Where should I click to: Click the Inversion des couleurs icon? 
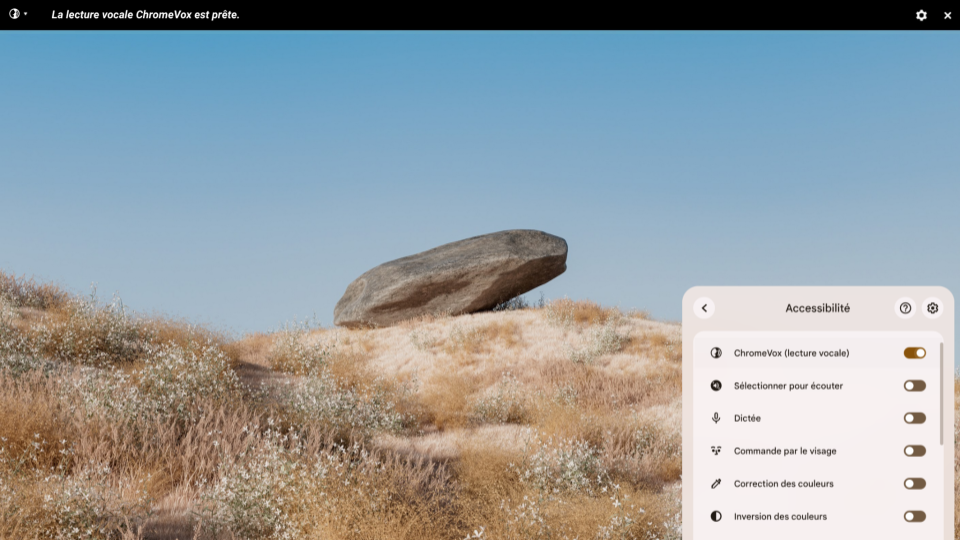[716, 516]
